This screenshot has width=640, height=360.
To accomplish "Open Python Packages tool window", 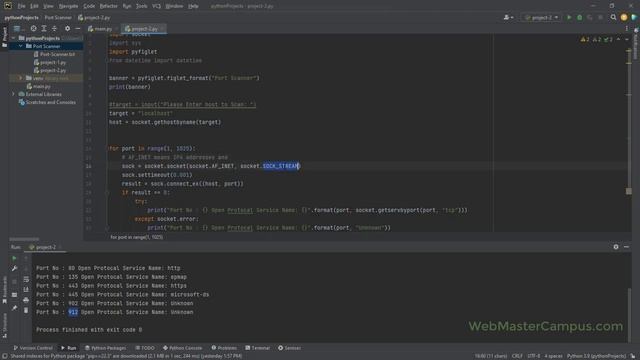I will pyautogui.click(x=105, y=348).
